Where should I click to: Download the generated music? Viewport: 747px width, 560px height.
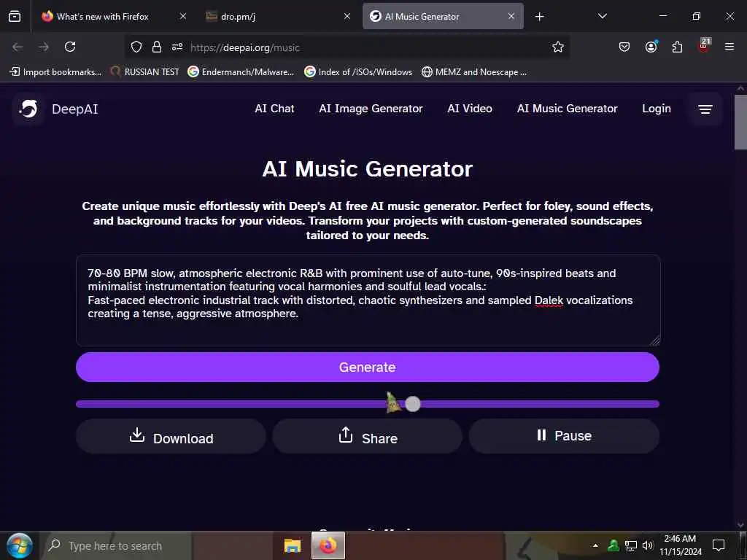tap(171, 436)
